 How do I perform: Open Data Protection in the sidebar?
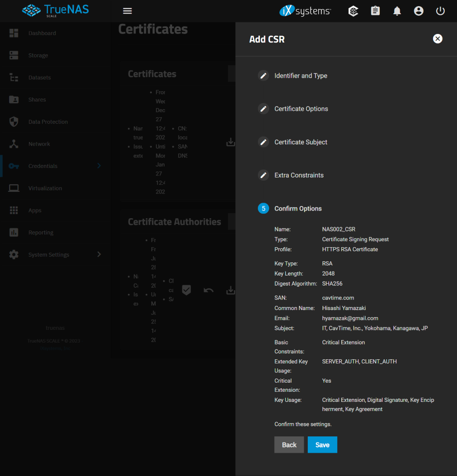click(48, 122)
